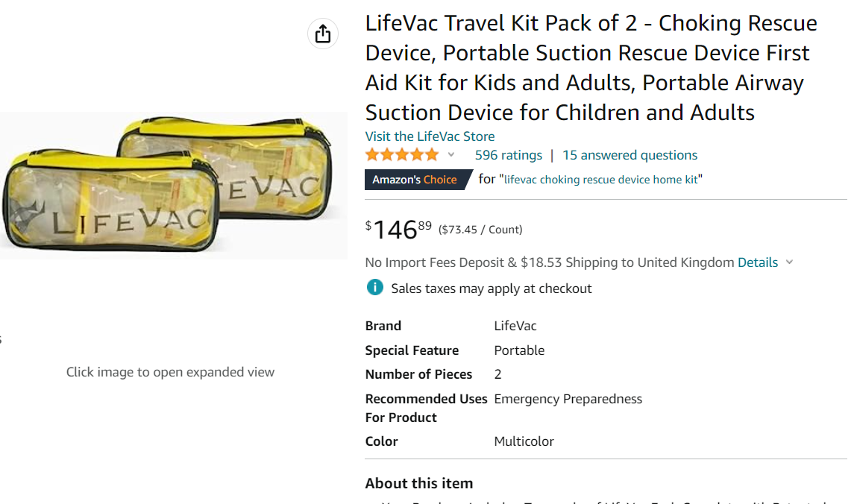Viewport: 854px width, 504px height.
Task: Expand the star rating breakdown chevron
Action: point(451,155)
